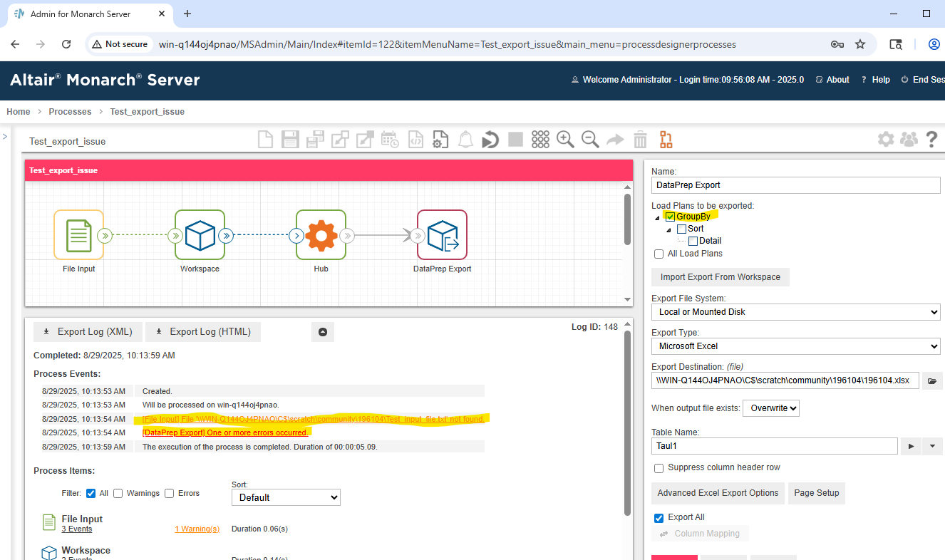Click Import Export From Workspace button

point(720,277)
